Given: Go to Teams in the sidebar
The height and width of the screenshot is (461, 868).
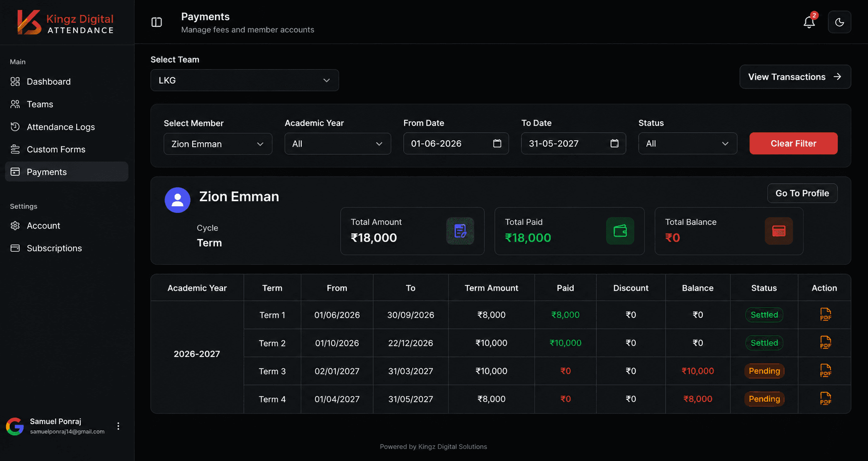Looking at the screenshot, I should point(67,104).
